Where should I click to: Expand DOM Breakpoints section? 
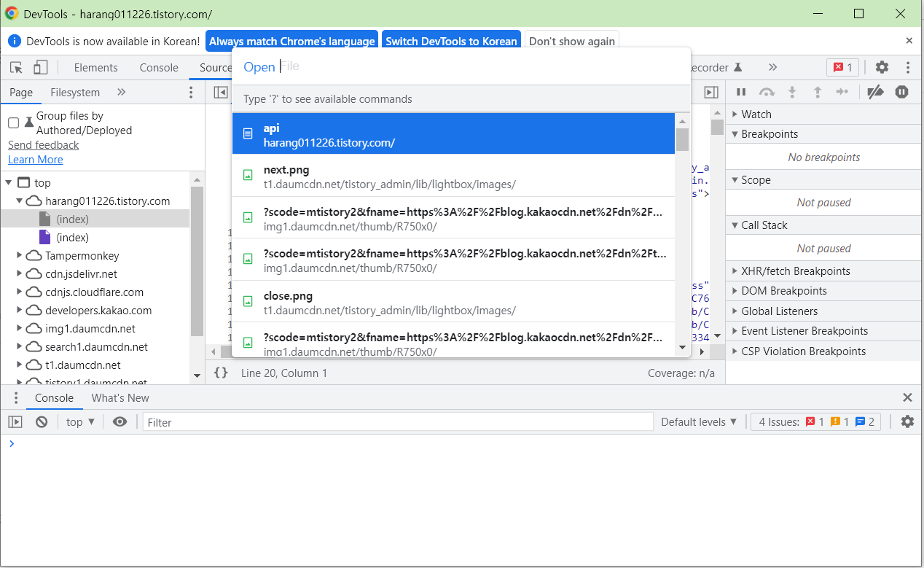click(x=823, y=291)
